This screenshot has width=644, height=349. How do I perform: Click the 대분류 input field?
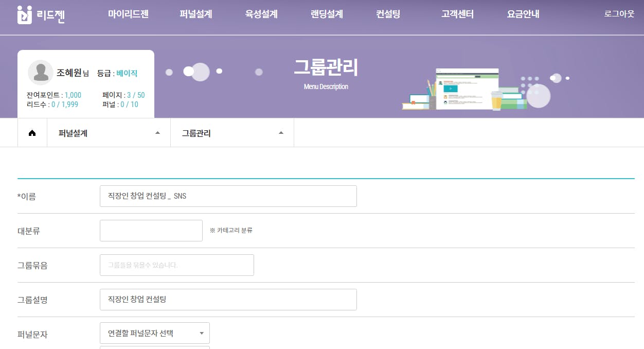151,231
